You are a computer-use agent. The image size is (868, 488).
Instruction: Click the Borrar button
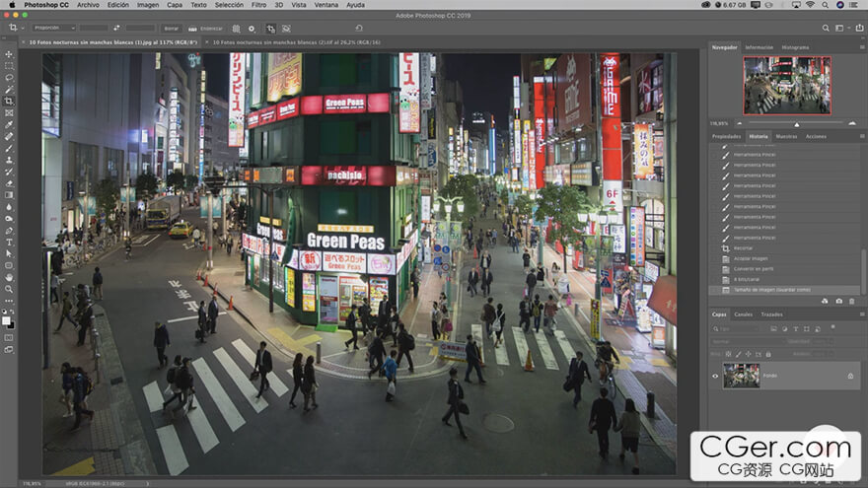pyautogui.click(x=172, y=29)
